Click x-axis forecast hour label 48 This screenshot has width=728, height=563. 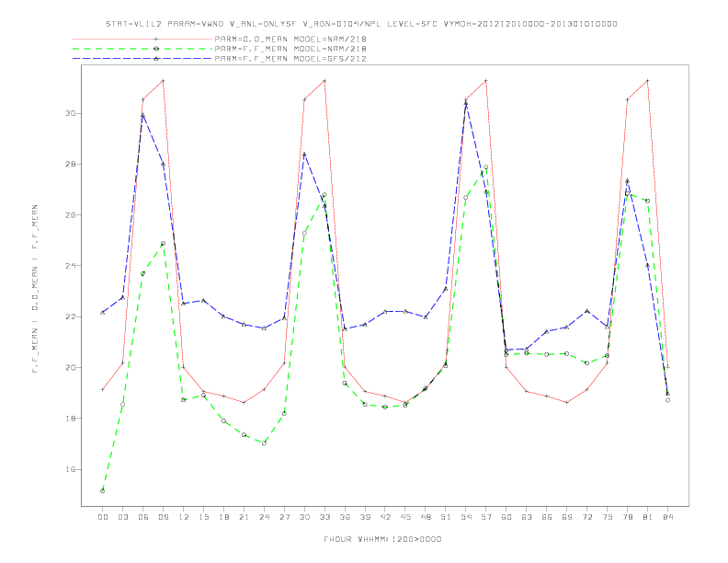click(426, 517)
